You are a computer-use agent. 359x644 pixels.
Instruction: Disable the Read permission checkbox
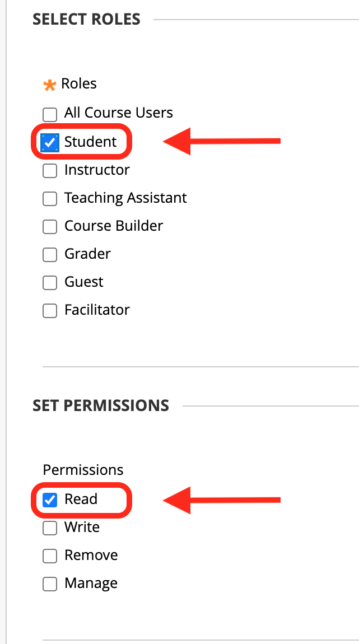50,500
